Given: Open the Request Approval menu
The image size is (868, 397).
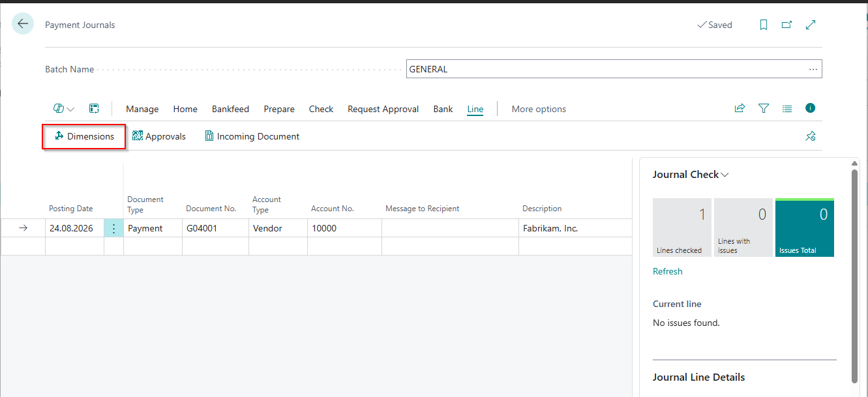Looking at the screenshot, I should pyautogui.click(x=383, y=109).
